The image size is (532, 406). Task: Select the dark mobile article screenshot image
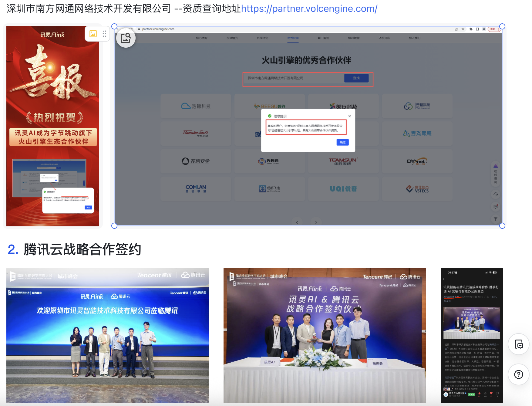(x=472, y=335)
